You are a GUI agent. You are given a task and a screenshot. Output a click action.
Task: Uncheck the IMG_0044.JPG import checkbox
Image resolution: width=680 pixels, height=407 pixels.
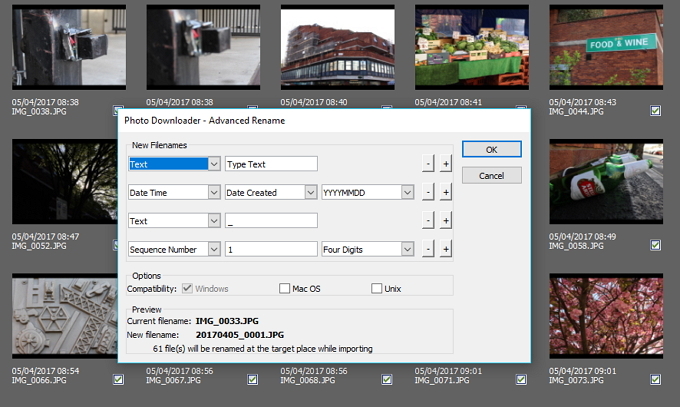655,111
